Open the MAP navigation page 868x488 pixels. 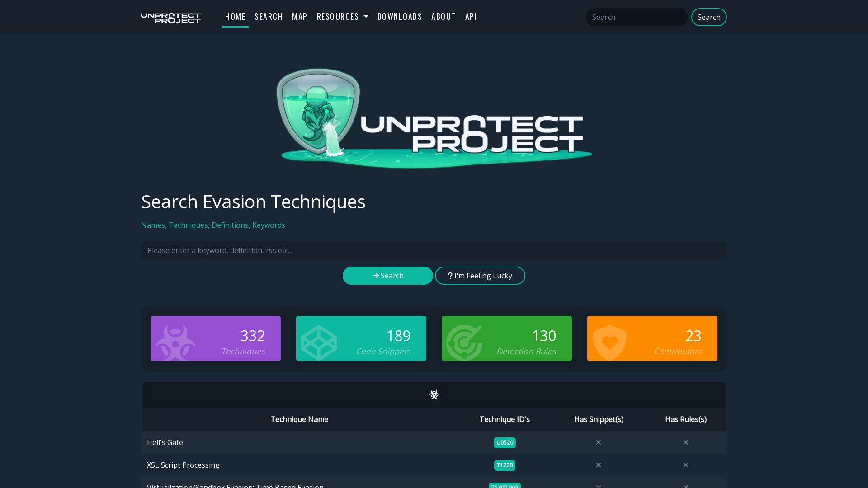299,16
